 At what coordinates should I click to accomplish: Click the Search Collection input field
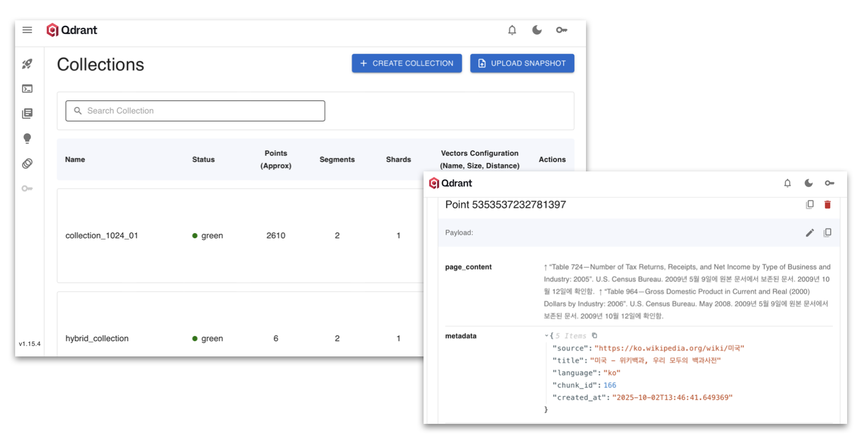(195, 111)
